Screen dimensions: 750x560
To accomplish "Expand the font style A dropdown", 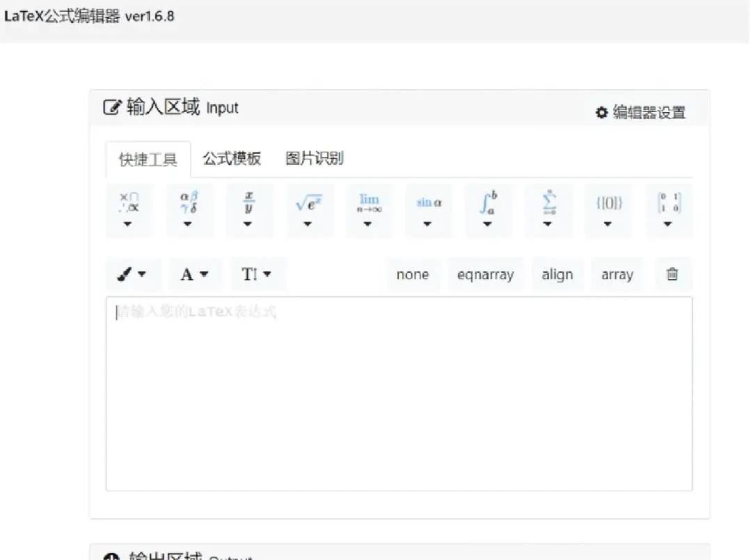I will 195,274.
